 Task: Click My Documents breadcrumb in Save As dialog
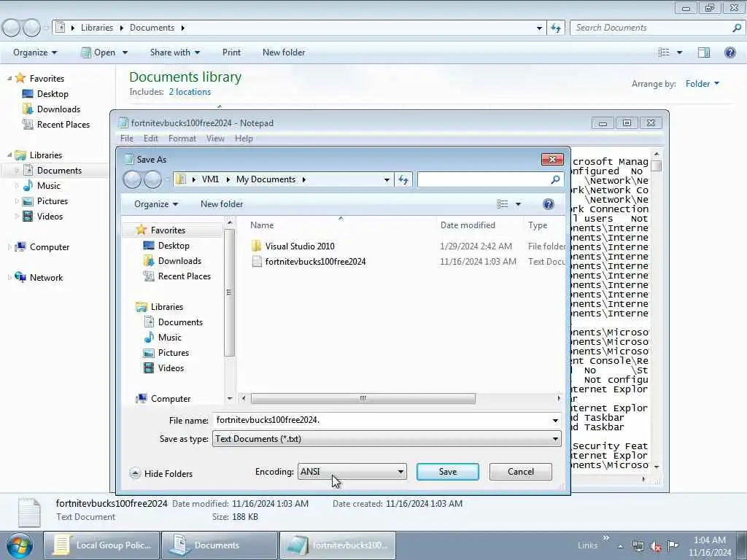click(x=266, y=179)
